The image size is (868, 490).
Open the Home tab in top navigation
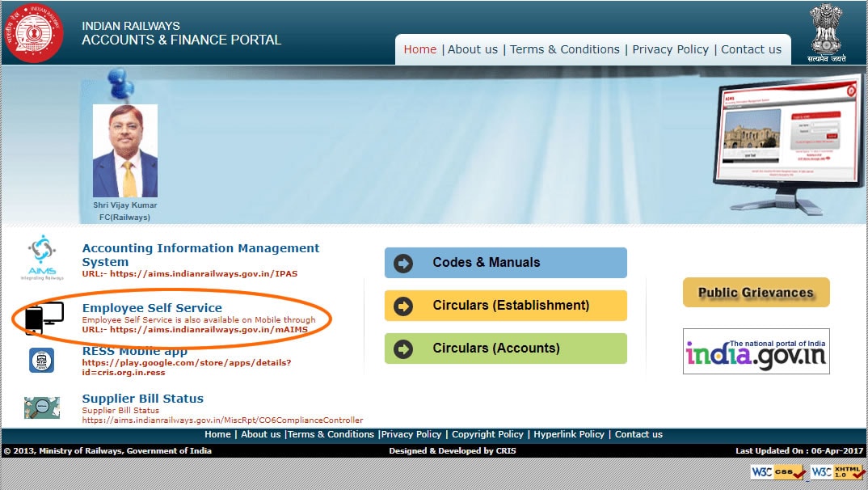(x=419, y=49)
